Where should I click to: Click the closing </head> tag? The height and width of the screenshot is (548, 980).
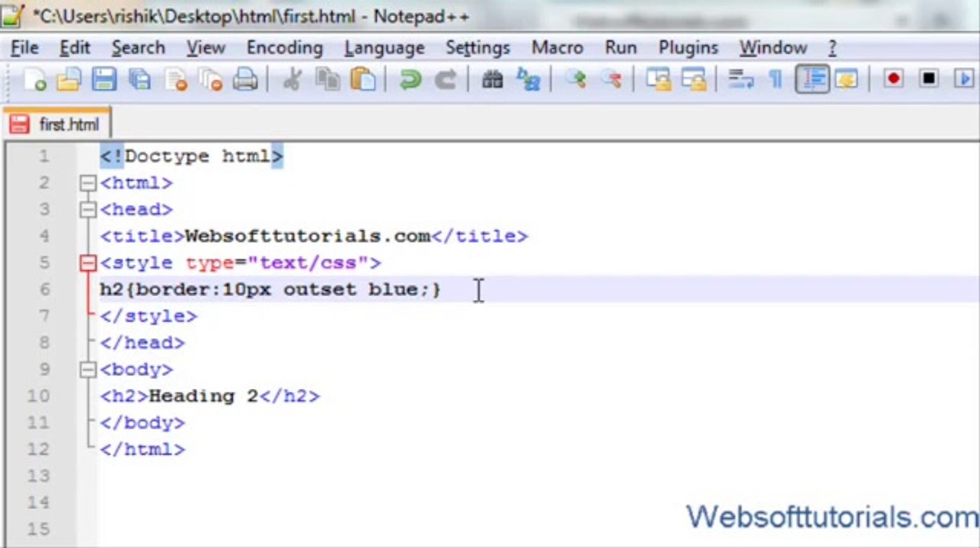click(142, 342)
